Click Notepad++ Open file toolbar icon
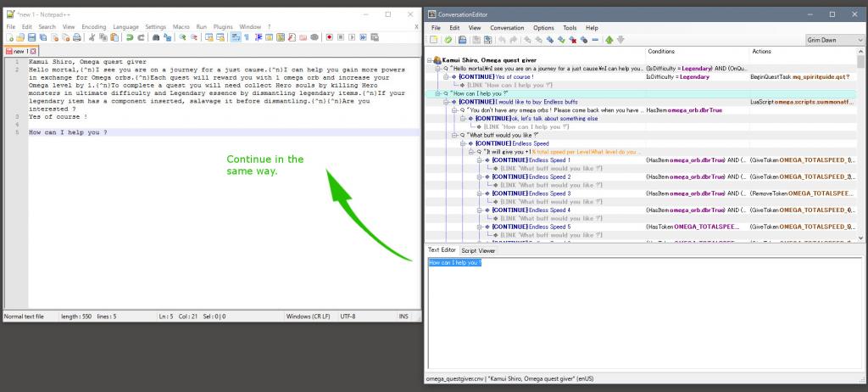 tap(20, 37)
